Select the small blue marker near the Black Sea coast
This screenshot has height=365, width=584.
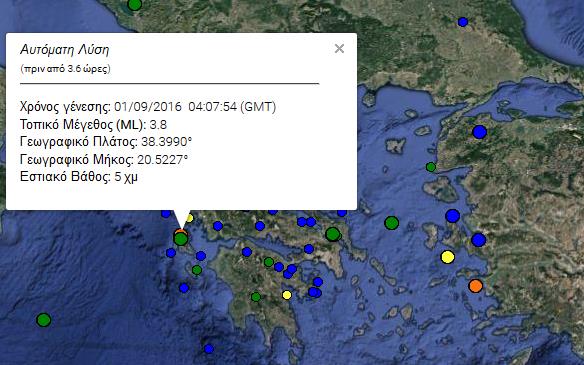(x=463, y=22)
